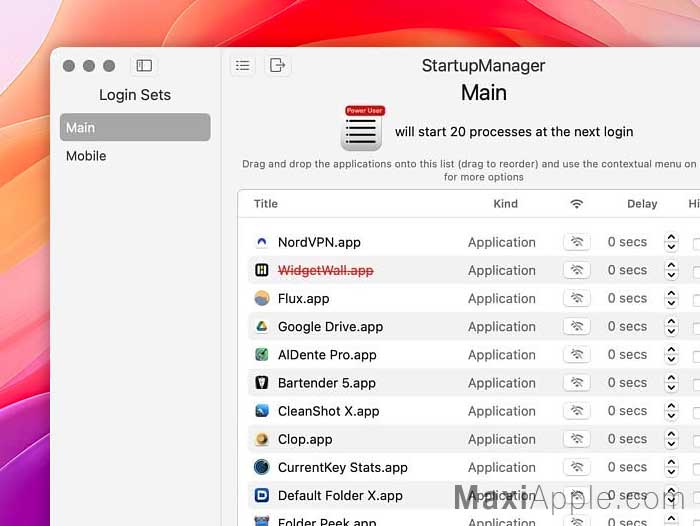700x526 pixels.
Task: Select the Clop.app title
Action: [305, 439]
